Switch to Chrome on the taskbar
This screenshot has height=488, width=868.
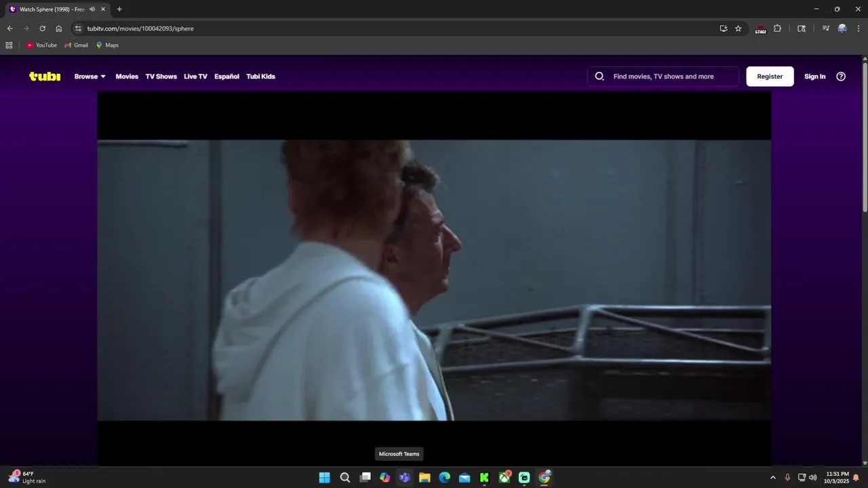[545, 478]
